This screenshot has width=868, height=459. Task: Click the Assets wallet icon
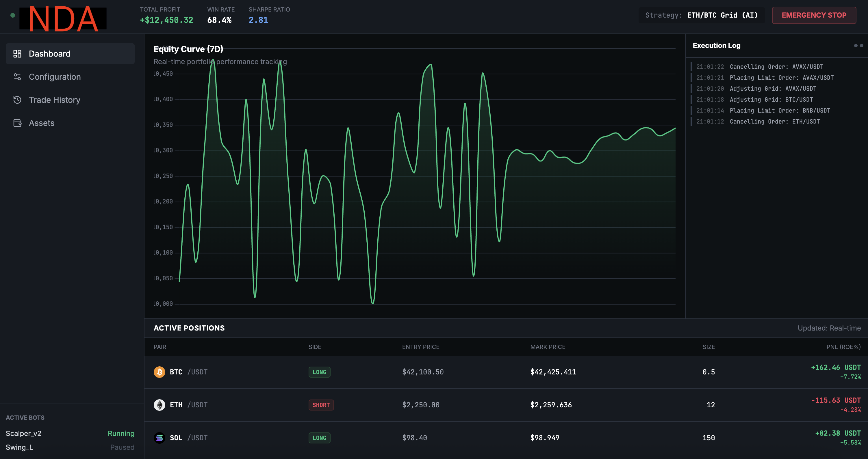coord(17,123)
